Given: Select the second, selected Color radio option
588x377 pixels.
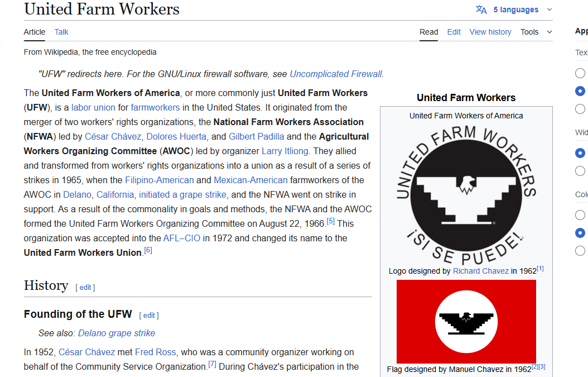Looking at the screenshot, I should (x=580, y=233).
